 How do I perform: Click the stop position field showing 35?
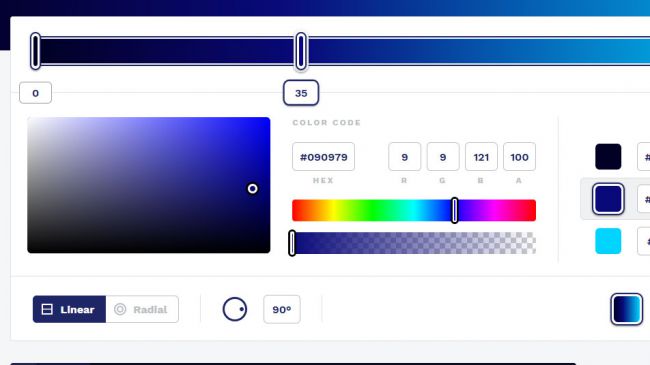301,93
